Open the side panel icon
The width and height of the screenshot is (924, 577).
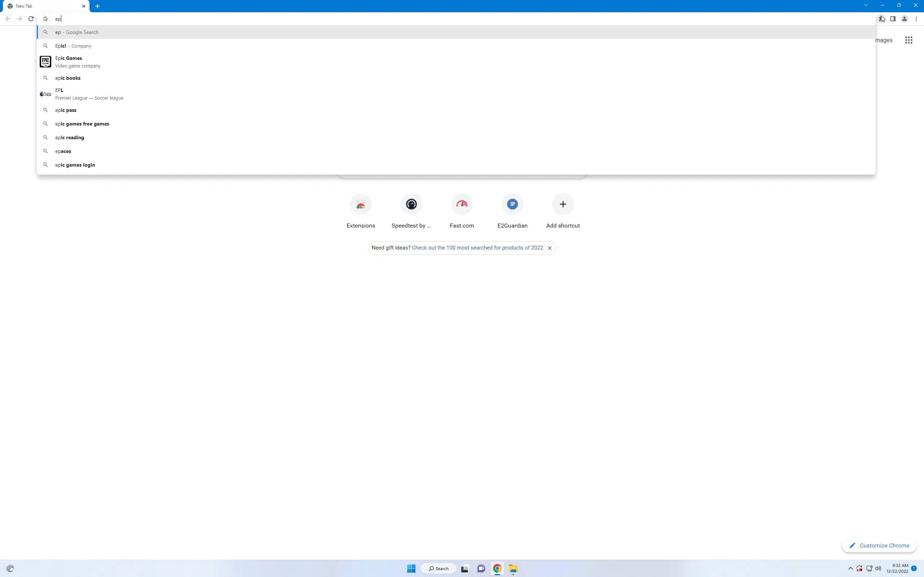pos(893,19)
